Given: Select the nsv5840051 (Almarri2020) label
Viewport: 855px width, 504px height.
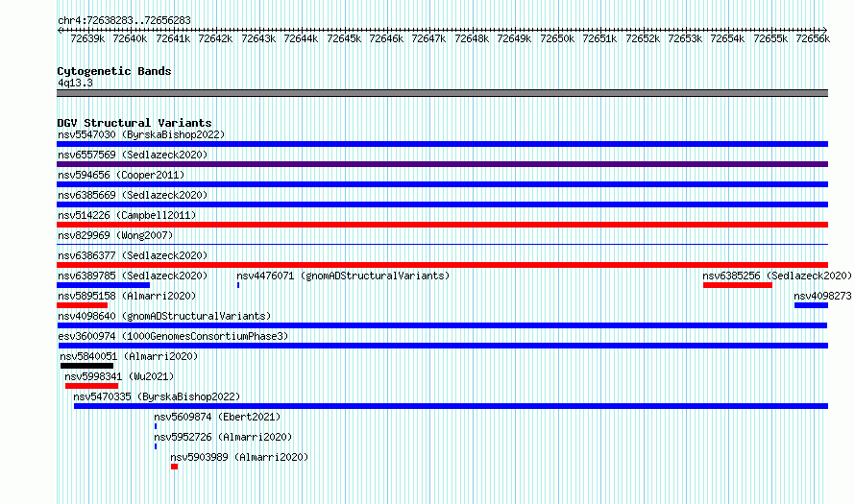Looking at the screenshot, I should pyautogui.click(x=129, y=356).
